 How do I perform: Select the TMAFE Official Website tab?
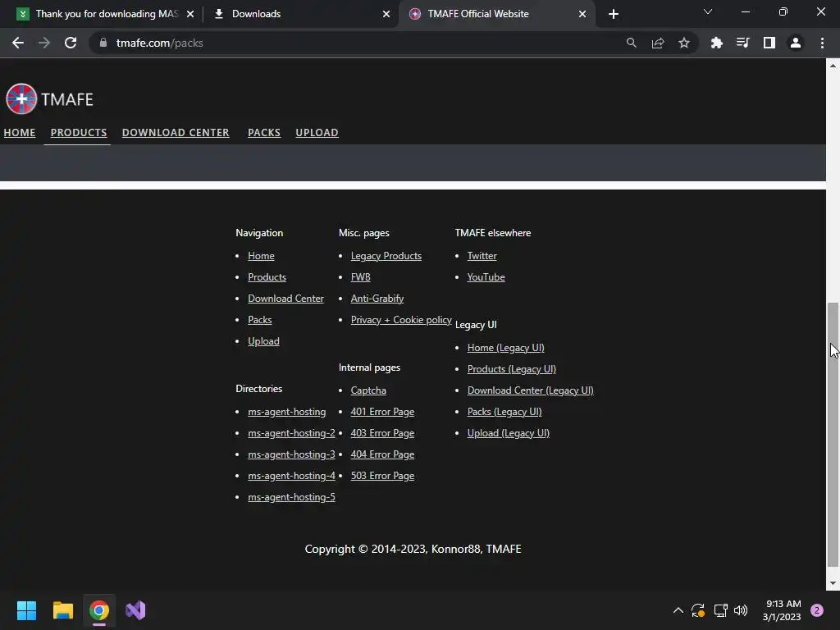tap(496, 14)
